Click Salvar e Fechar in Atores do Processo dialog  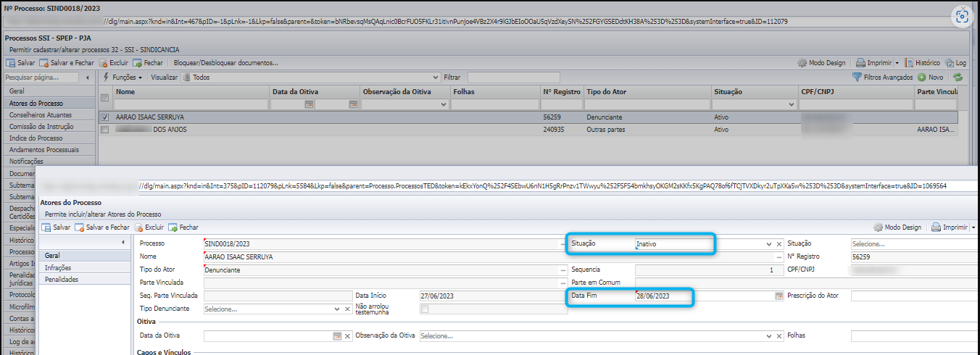pyautogui.click(x=103, y=227)
